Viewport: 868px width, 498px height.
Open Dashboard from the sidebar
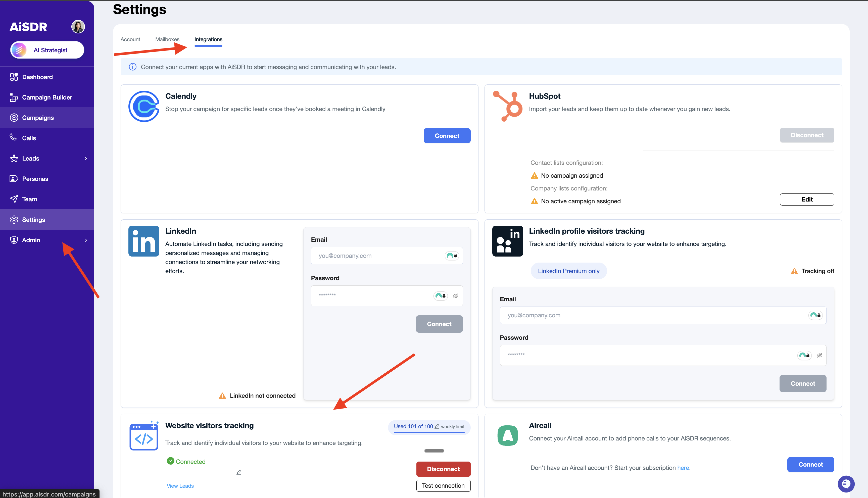coord(47,77)
